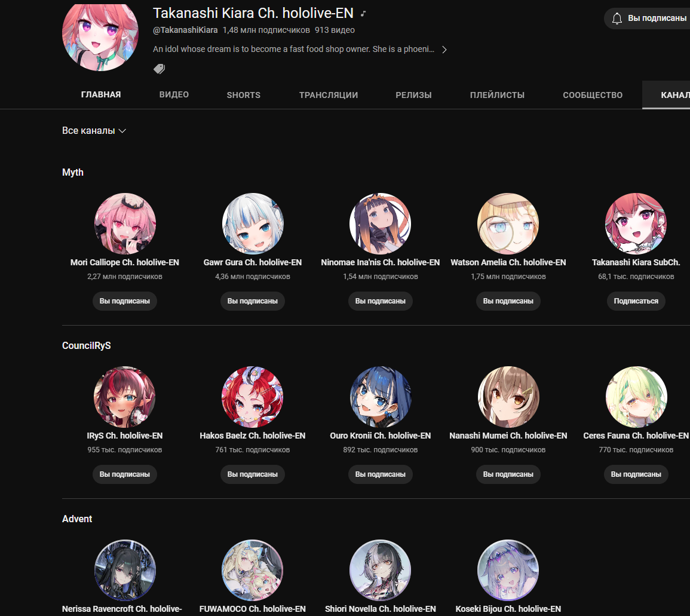Click the IRyS Ch. hololive-EN name link

(124, 436)
